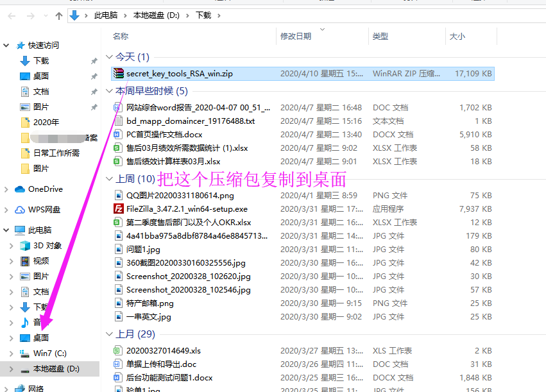
Task: Select the 售后03月绩效所需数据统计 (1).xlsx file icon
Action: pyautogui.click(x=118, y=148)
